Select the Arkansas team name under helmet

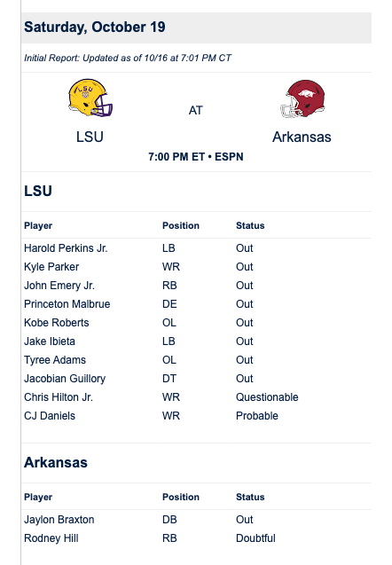tap(302, 137)
